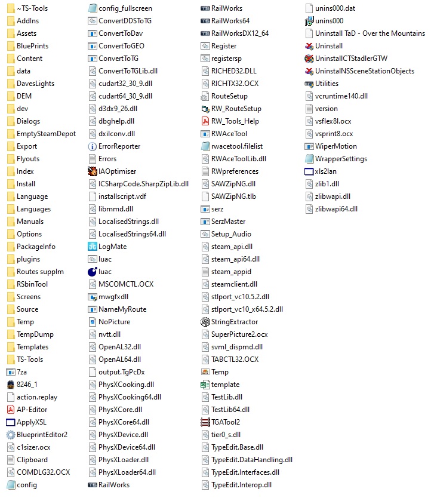Click the RW_RouteSetup icon
This screenshot has height=504, width=431.
[x=205, y=109]
